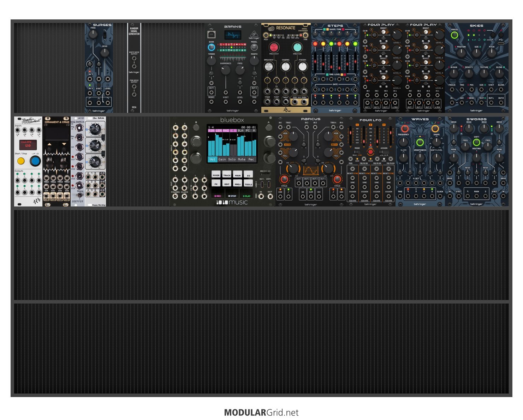The width and height of the screenshot is (523, 420).
Task: Click the Ornament & Crime up arrow button
Action: [x=49, y=145]
